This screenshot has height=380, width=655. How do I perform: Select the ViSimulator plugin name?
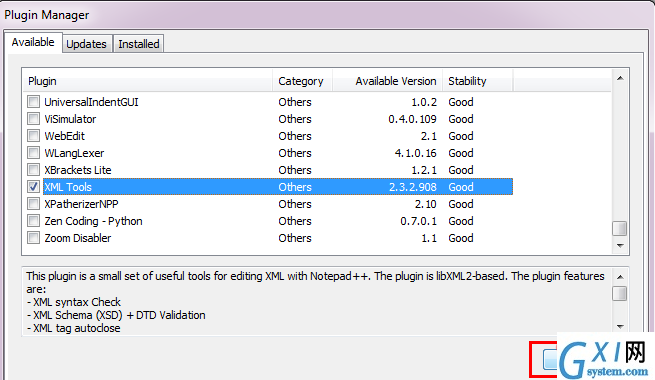(70, 119)
